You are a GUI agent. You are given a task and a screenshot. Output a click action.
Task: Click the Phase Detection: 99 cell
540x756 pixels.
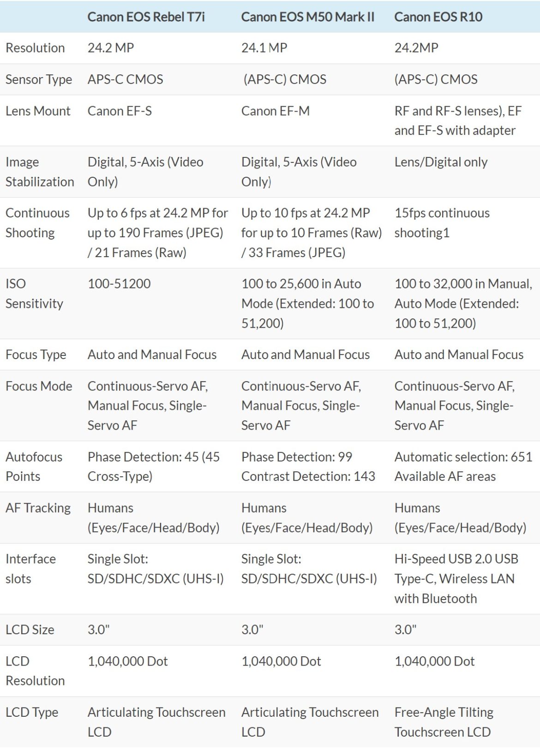[x=297, y=457]
